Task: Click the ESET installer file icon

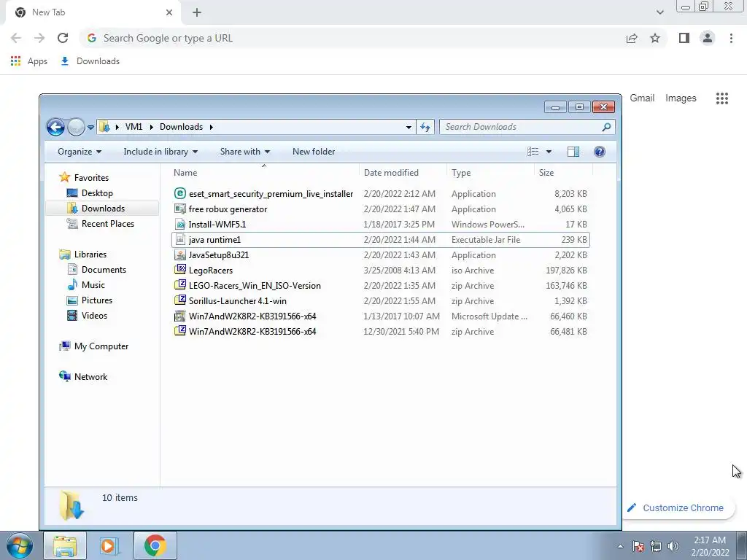Action: click(180, 193)
